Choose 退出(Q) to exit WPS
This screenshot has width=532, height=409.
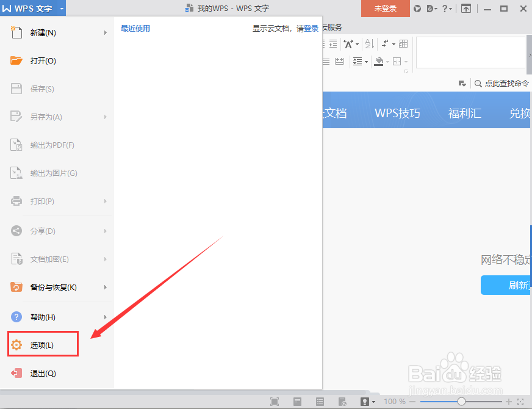click(x=57, y=374)
